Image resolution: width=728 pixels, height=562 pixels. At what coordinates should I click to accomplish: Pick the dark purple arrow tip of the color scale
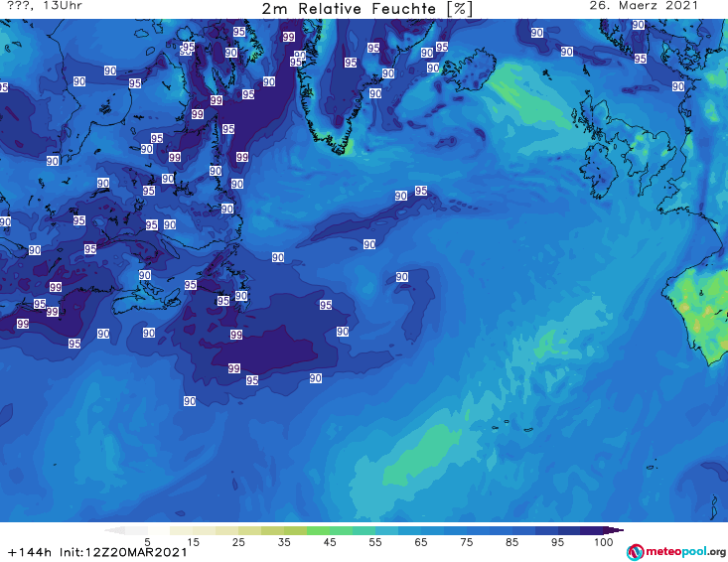(x=614, y=530)
